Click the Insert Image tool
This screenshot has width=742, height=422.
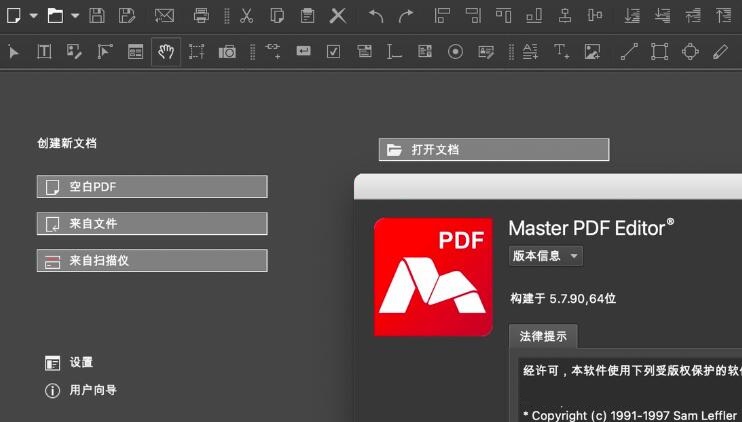tap(592, 51)
